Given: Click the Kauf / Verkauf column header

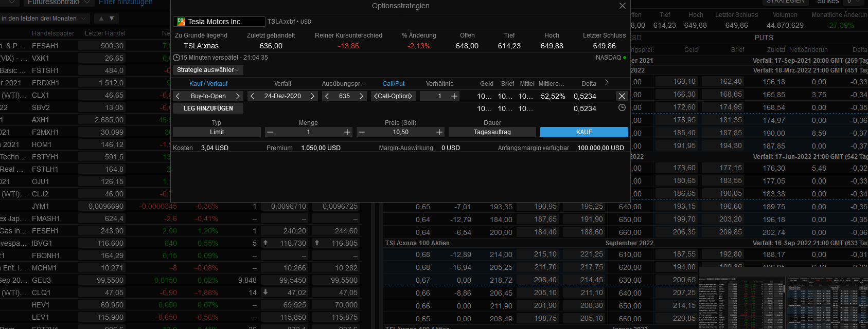Looking at the screenshot, I should click(208, 84).
